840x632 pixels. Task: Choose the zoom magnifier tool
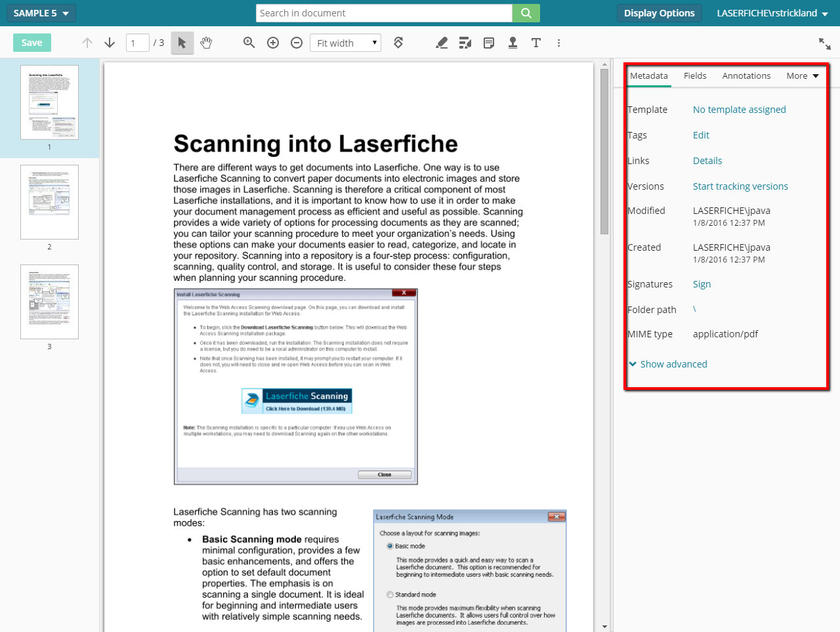(x=249, y=43)
